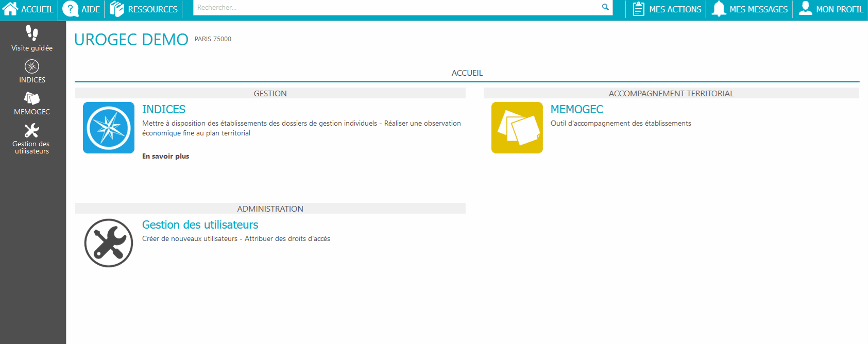This screenshot has width=868, height=344.
Task: Start Visite guidée via the footprints icon
Action: click(x=32, y=33)
